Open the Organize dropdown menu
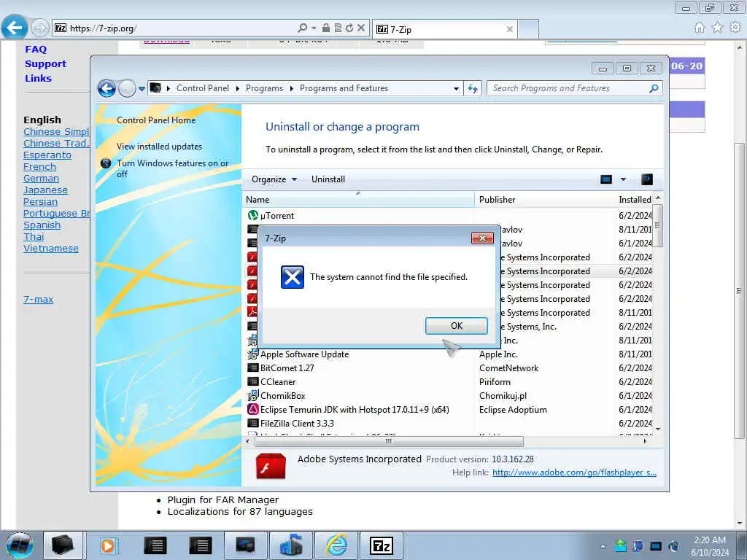 click(x=274, y=179)
